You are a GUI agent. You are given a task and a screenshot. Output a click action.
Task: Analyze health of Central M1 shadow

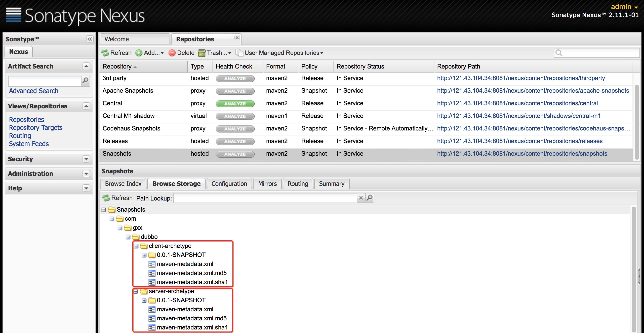[x=235, y=116]
